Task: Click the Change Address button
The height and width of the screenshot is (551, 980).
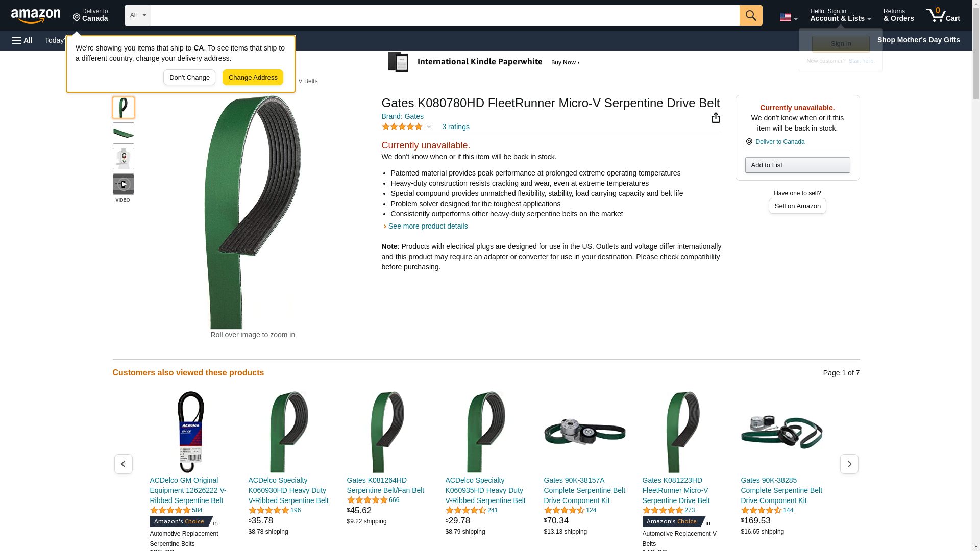Action: coord(253,78)
